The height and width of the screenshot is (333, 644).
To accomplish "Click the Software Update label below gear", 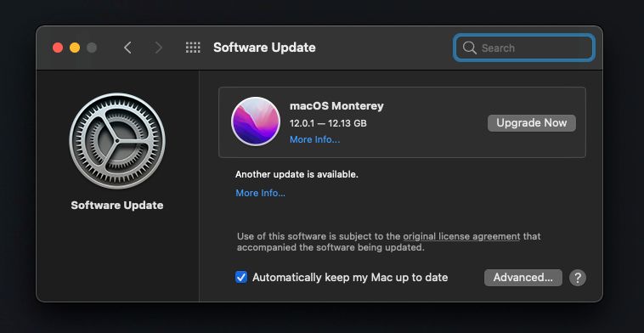I will click(117, 206).
